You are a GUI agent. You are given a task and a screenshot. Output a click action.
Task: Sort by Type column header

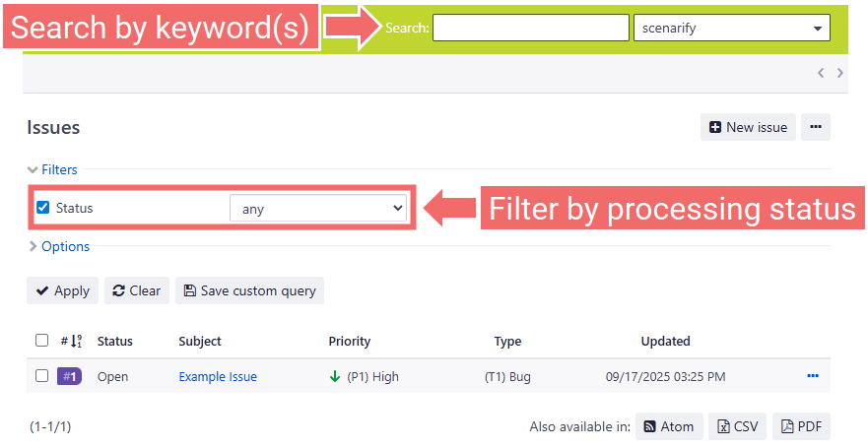coord(507,342)
